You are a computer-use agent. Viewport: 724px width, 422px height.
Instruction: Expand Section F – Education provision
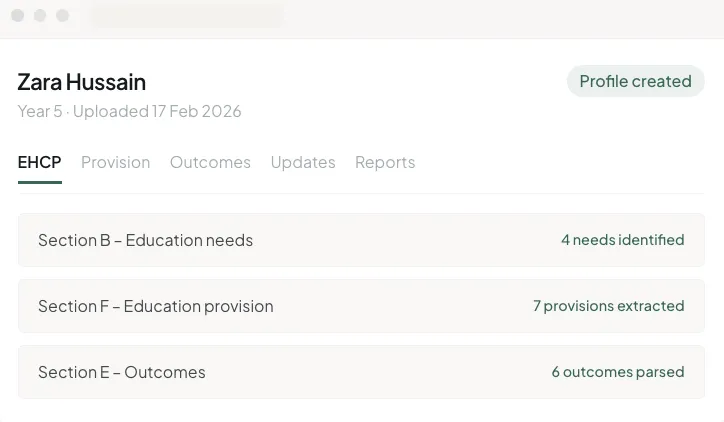pos(361,306)
